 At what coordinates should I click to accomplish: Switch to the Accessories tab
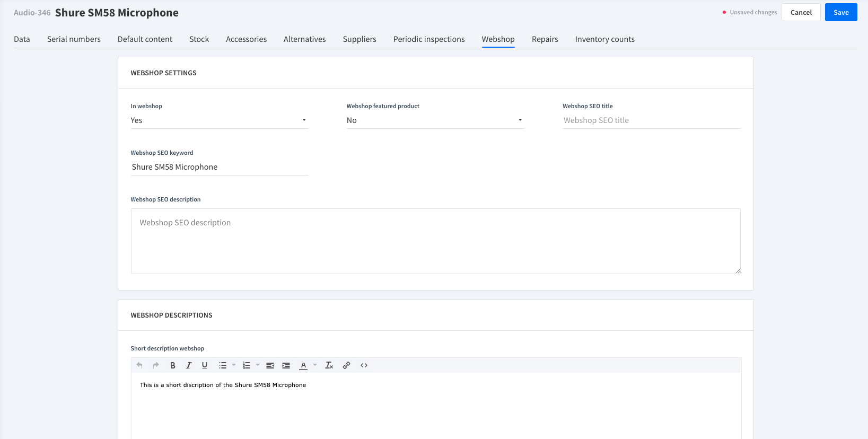tap(246, 39)
